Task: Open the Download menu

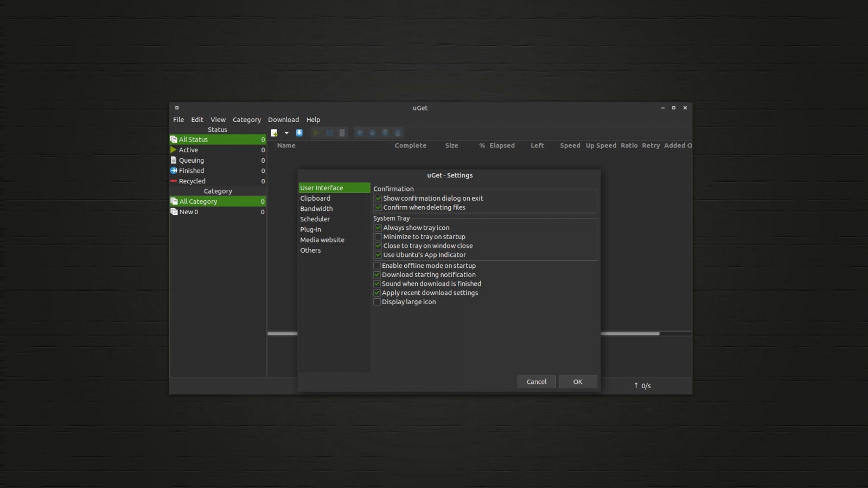Action: (x=283, y=120)
